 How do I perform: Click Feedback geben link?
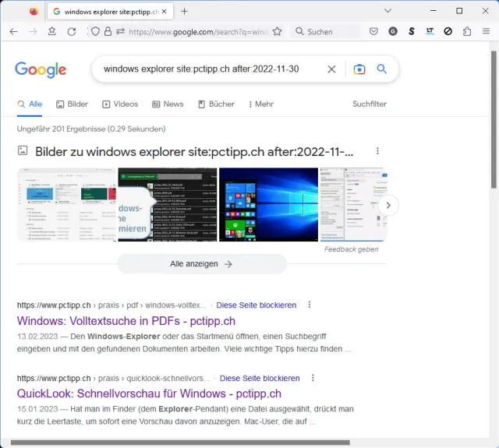pos(352,249)
